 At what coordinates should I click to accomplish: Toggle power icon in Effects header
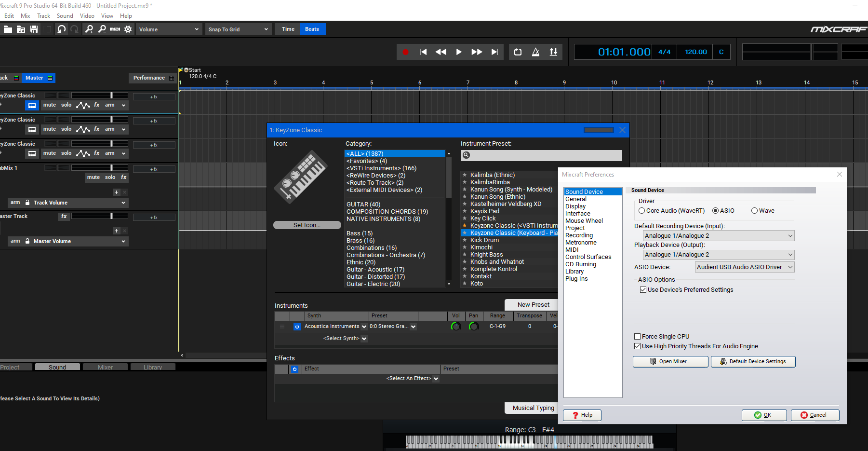(295, 369)
